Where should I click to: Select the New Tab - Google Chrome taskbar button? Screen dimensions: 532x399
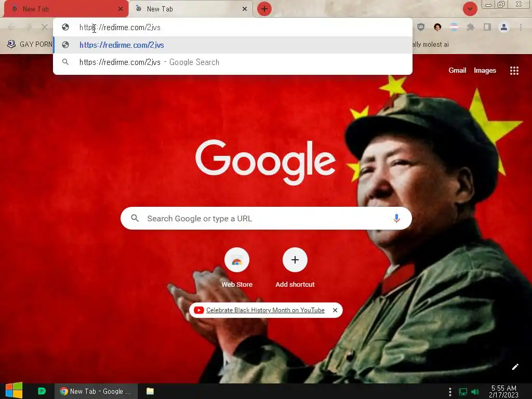[96, 391]
